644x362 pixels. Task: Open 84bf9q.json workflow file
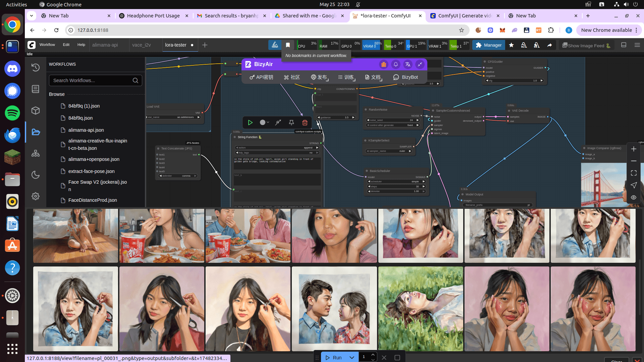click(x=80, y=118)
